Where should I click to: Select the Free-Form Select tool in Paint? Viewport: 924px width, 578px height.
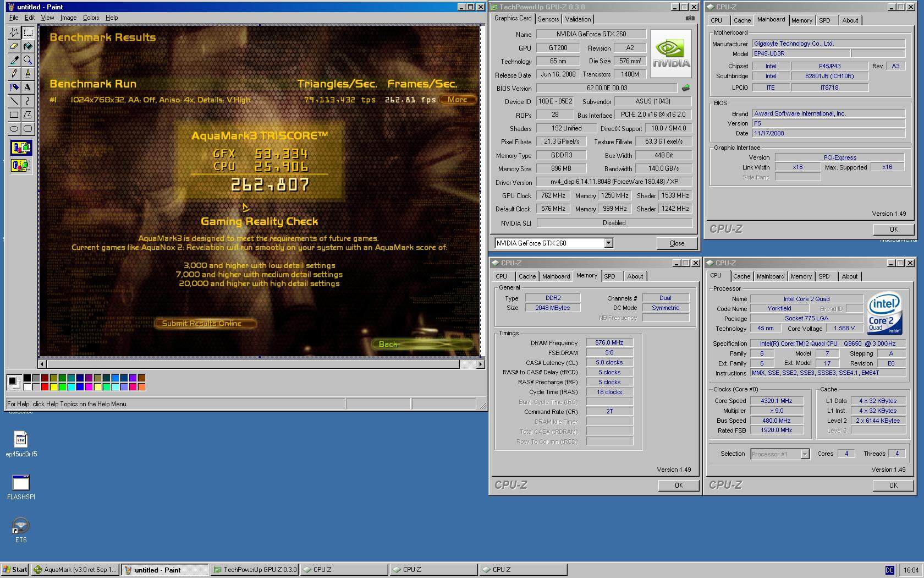14,32
